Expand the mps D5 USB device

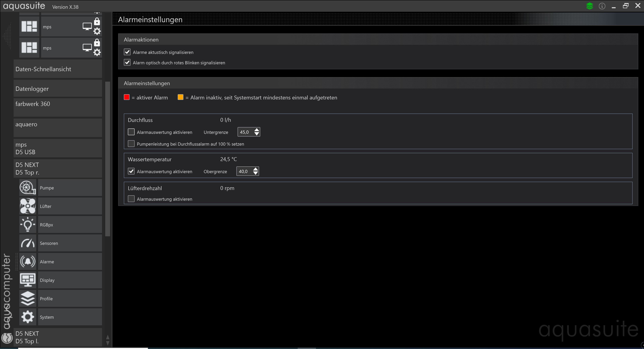tap(58, 148)
